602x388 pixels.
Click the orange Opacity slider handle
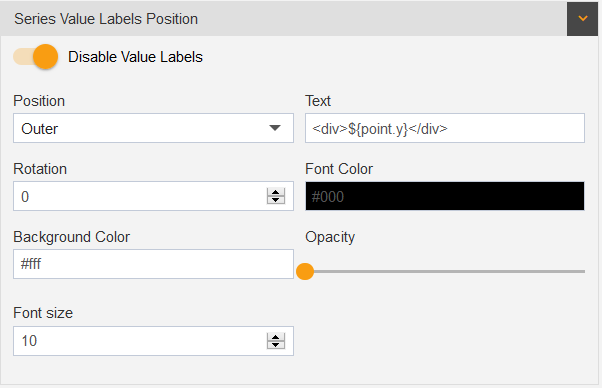coord(305,271)
